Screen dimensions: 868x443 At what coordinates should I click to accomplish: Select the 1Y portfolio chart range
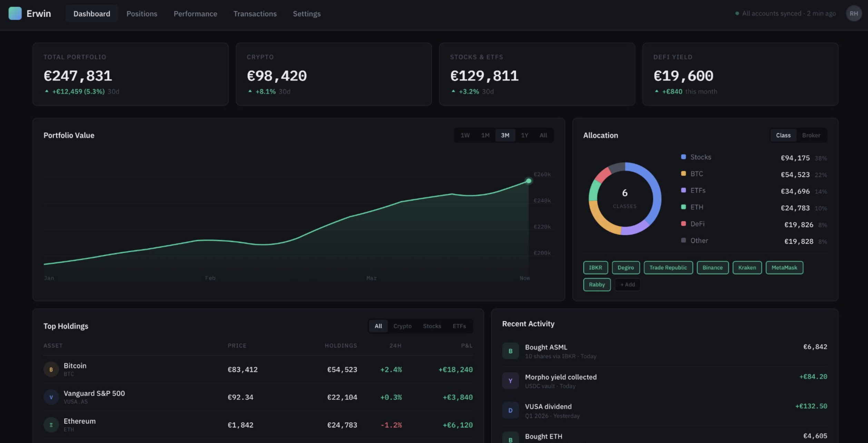524,135
